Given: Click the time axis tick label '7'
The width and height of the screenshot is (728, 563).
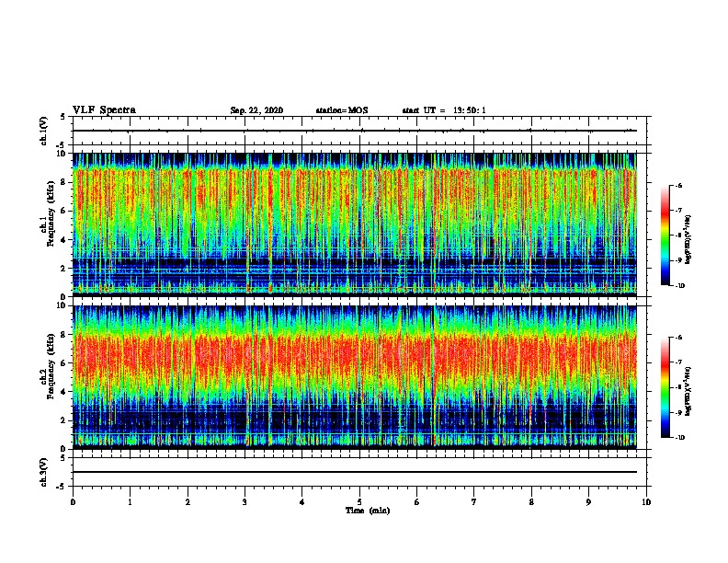Looking at the screenshot, I should 474,502.
